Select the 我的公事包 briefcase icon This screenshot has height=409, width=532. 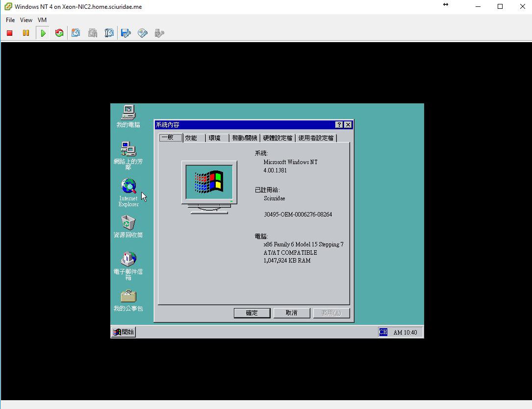(128, 301)
